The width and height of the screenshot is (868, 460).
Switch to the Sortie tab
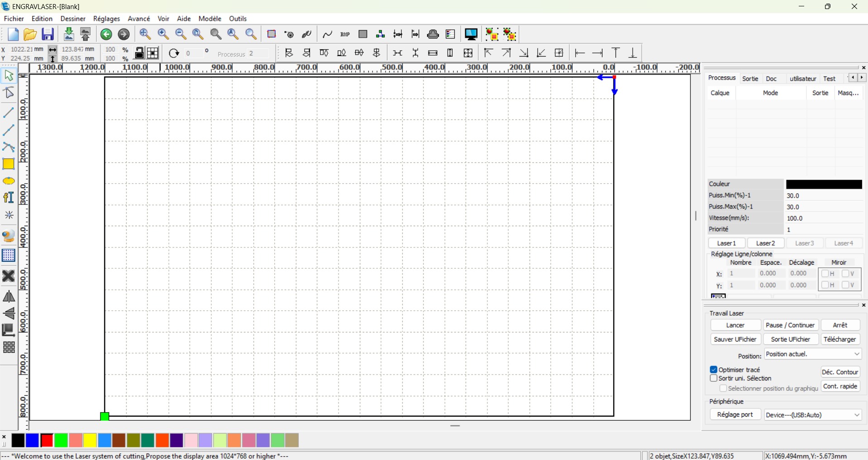tap(750, 79)
